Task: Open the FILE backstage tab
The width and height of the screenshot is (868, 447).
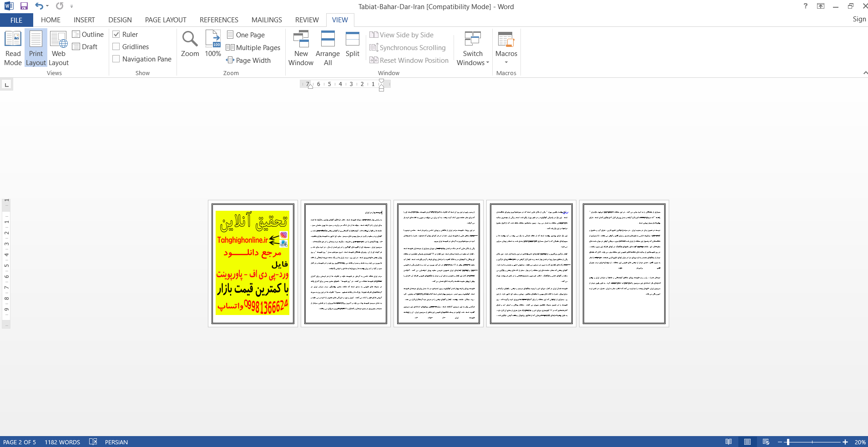Action: click(x=16, y=20)
